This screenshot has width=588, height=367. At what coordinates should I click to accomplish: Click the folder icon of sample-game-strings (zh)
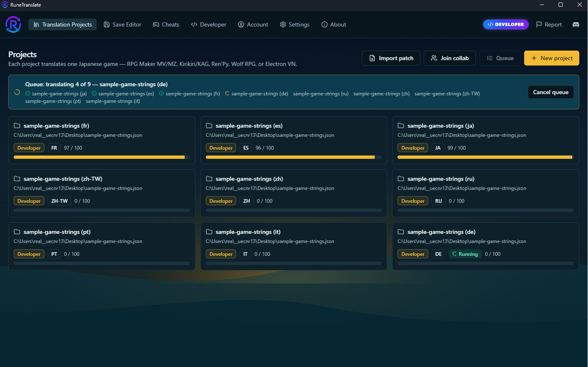[209, 179]
